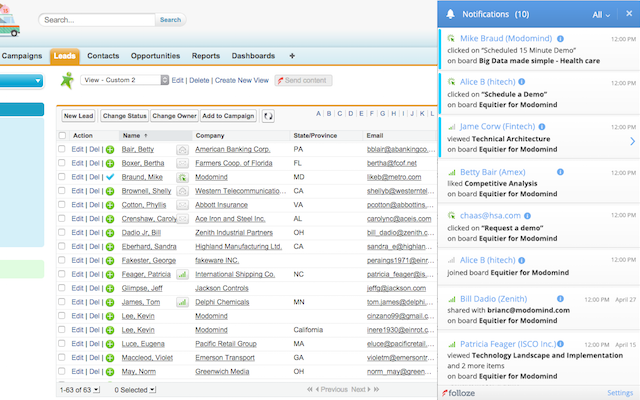The image size is (640, 400).
Task: Click info icon beside Betty Bair (Amex)
Action: click(560, 172)
